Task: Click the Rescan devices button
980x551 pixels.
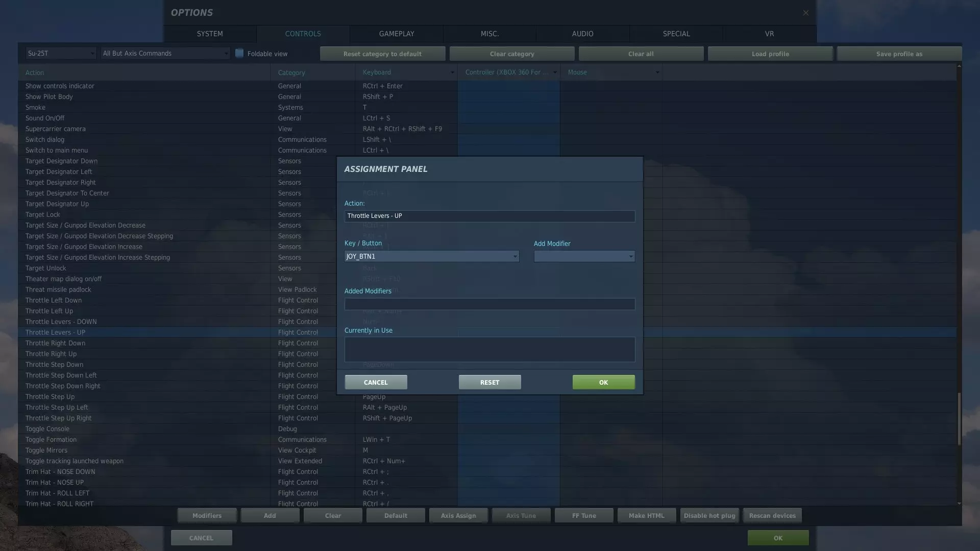Action: [x=772, y=516]
